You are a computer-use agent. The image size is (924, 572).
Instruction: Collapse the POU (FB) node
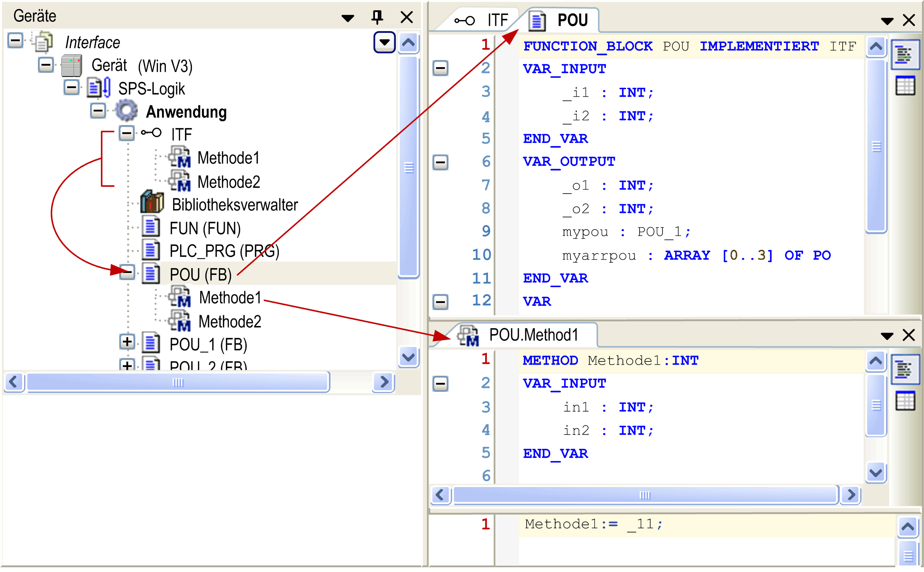pos(127,273)
